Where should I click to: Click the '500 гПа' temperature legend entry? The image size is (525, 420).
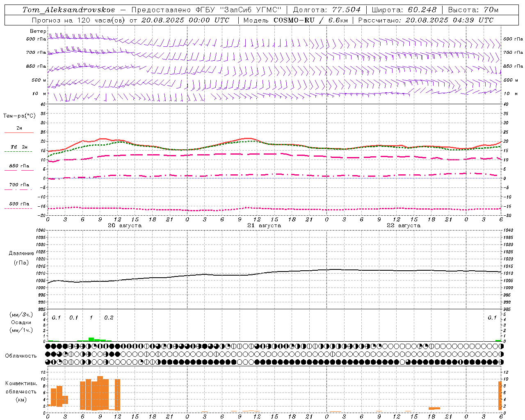pos(19,204)
